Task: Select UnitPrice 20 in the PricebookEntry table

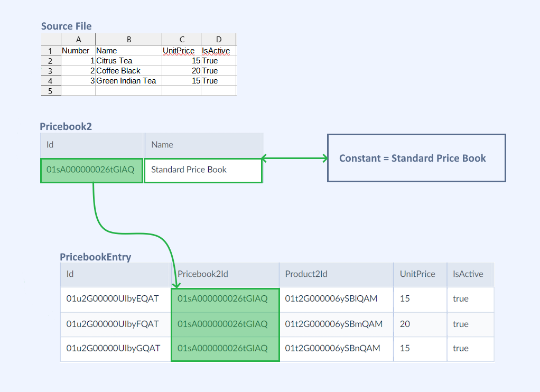Action: [420, 324]
